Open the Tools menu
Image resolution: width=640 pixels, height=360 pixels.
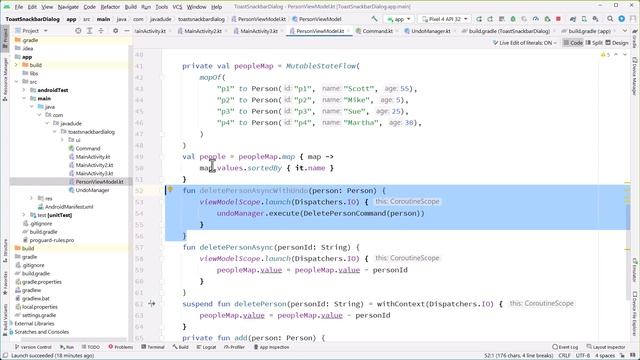tap(162, 7)
